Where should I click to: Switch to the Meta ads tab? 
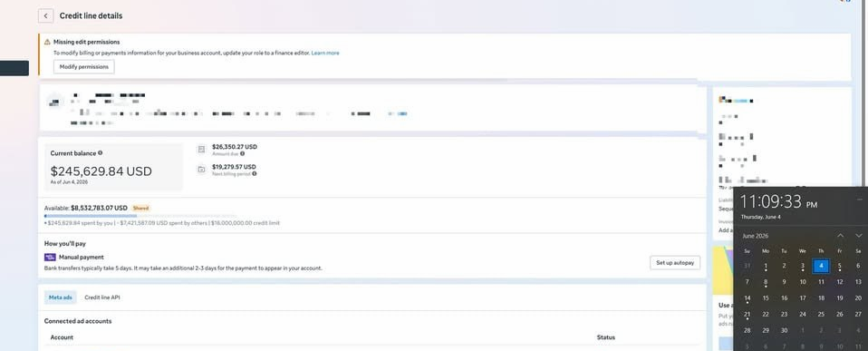tap(61, 297)
